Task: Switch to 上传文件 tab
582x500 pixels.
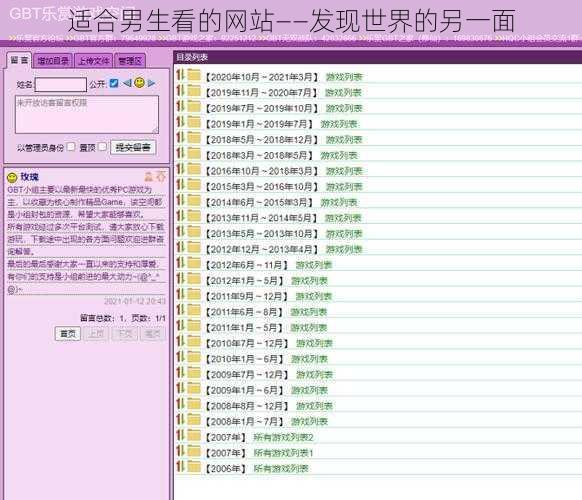Action: [94, 61]
